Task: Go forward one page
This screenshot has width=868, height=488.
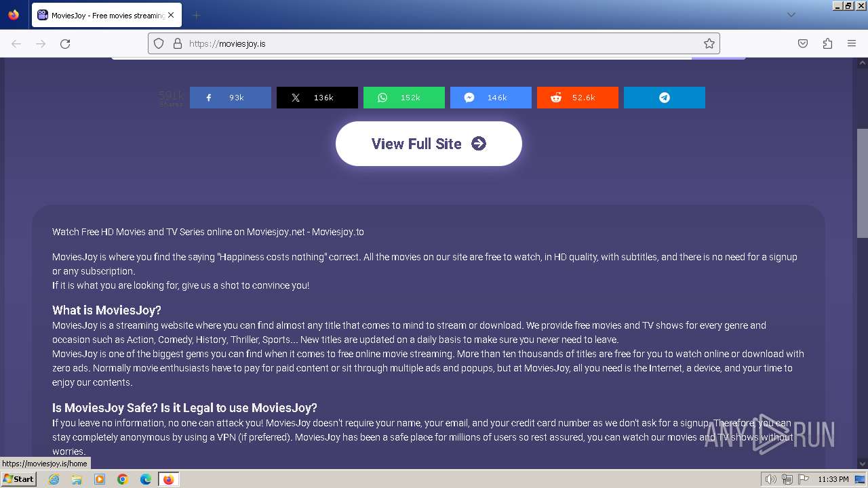Action: (x=41, y=43)
